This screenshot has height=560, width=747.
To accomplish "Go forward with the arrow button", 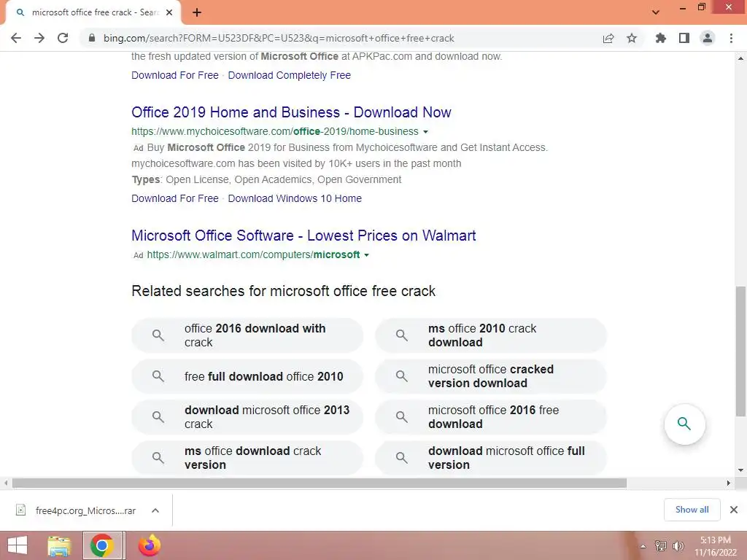I will 39,38.
